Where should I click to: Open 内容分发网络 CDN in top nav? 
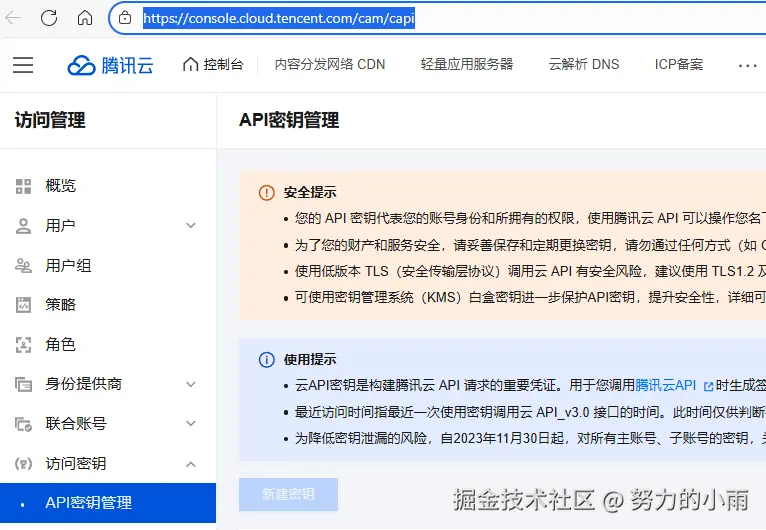click(x=330, y=64)
